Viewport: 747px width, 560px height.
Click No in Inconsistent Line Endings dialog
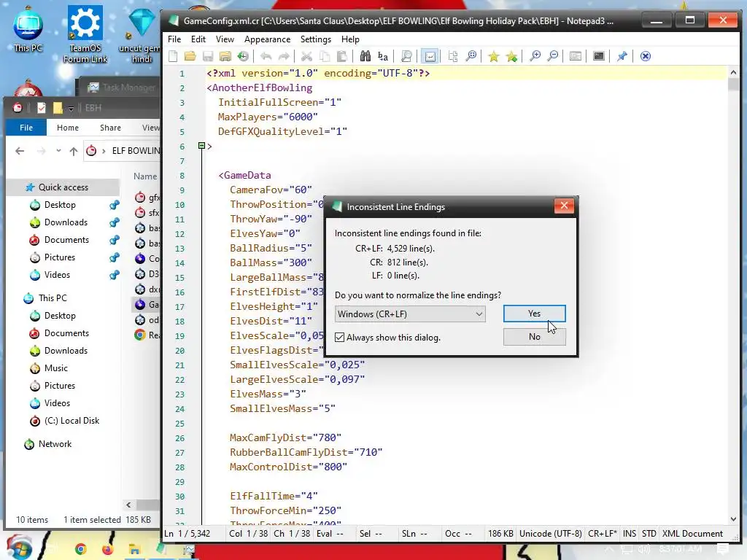pyautogui.click(x=535, y=337)
